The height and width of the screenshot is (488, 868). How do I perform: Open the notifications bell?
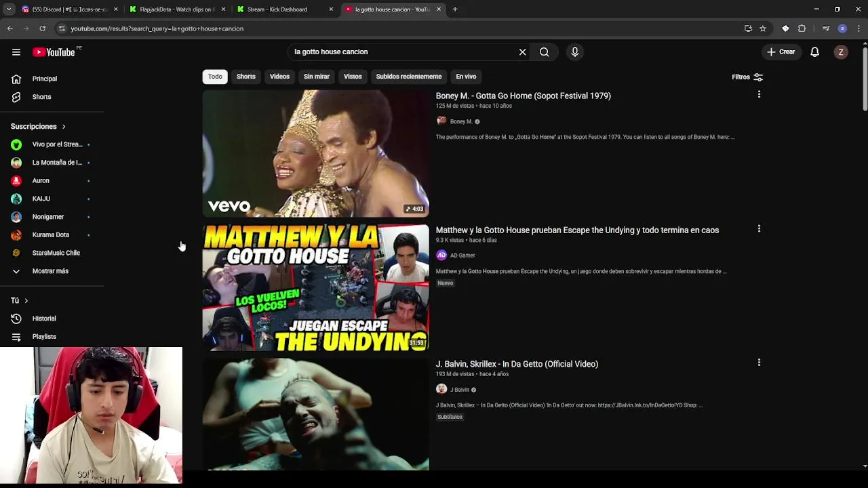[x=815, y=52]
